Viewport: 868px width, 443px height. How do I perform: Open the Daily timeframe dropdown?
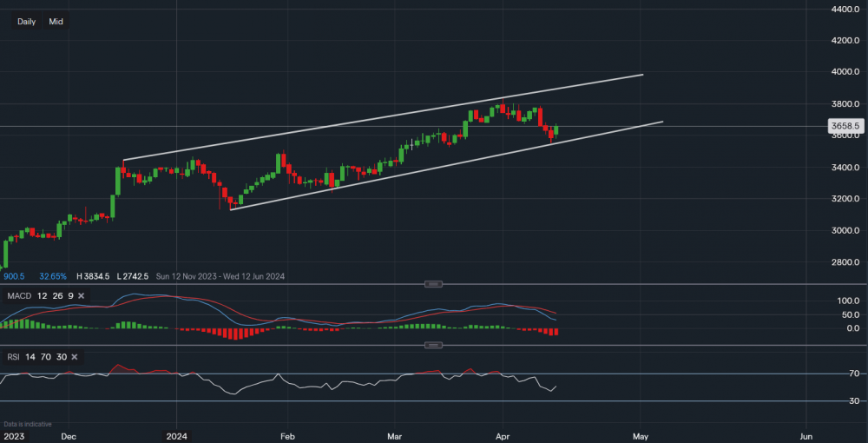point(26,22)
